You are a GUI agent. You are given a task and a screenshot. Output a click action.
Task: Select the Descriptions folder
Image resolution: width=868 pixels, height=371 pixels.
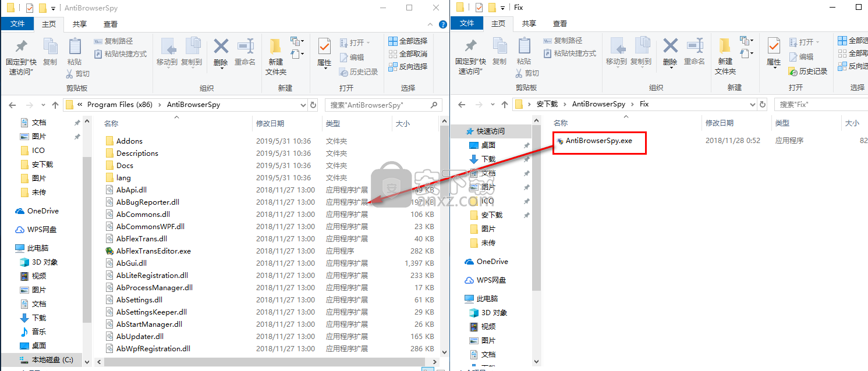click(137, 153)
